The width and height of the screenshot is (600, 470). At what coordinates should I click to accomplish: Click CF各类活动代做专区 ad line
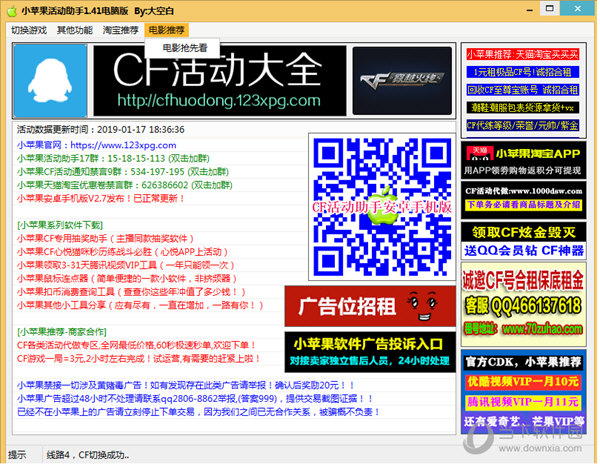[136, 345]
